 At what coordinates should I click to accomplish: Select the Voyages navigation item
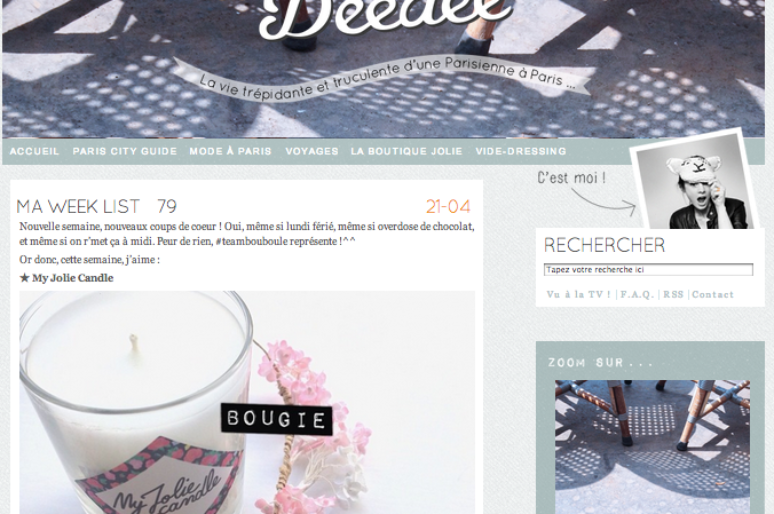point(312,151)
